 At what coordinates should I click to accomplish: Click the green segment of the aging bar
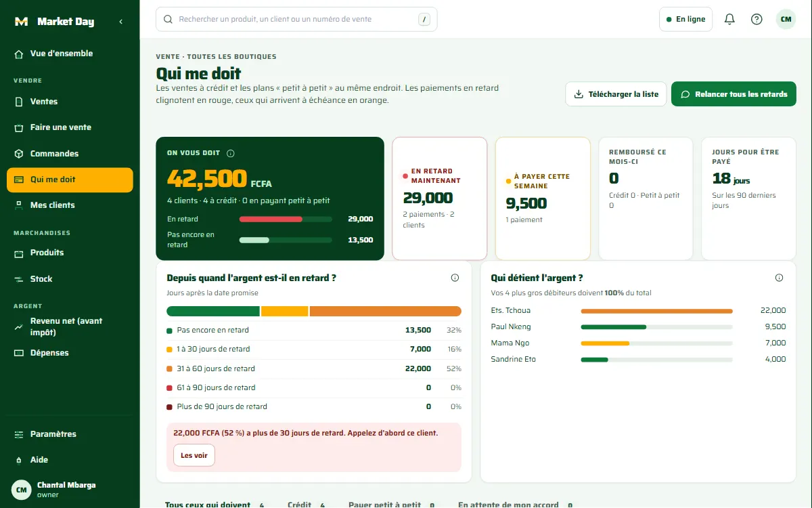(213, 312)
